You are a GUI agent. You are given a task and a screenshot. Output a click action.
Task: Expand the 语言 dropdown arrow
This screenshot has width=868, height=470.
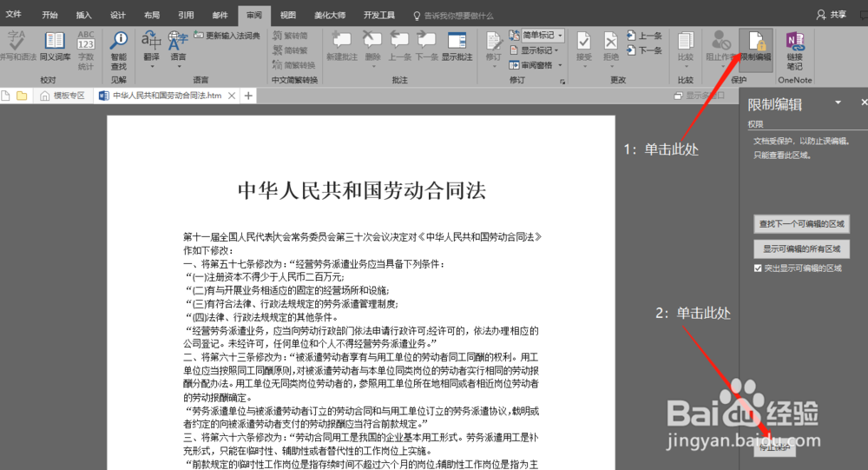(x=179, y=67)
